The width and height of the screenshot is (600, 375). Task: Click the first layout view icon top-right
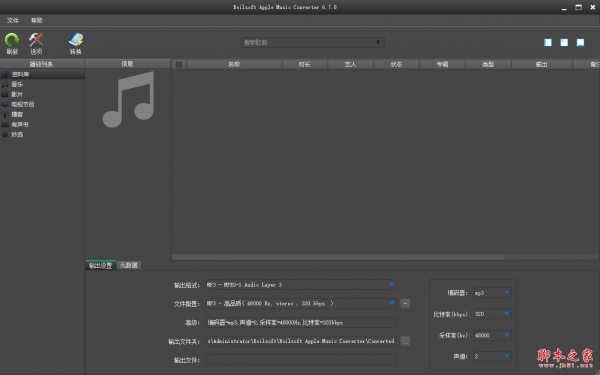tap(548, 42)
